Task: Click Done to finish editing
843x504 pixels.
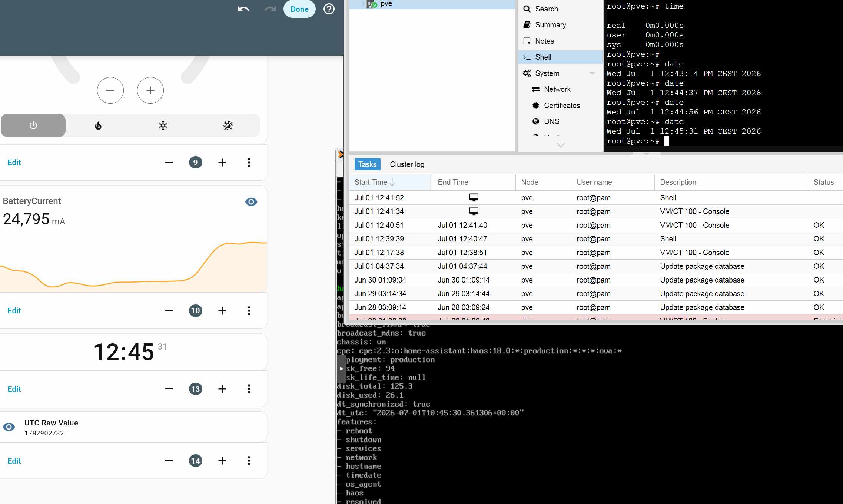Action: pos(299,9)
